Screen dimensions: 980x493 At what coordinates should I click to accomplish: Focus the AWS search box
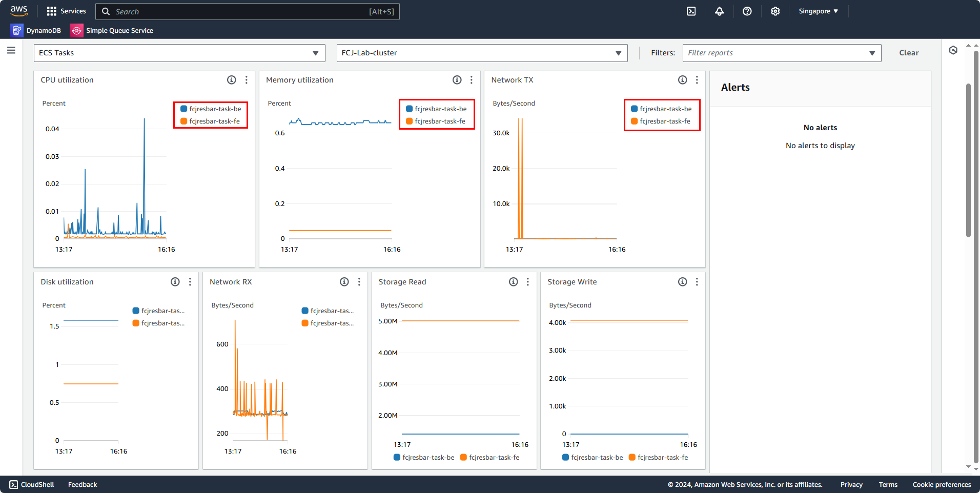(x=248, y=11)
